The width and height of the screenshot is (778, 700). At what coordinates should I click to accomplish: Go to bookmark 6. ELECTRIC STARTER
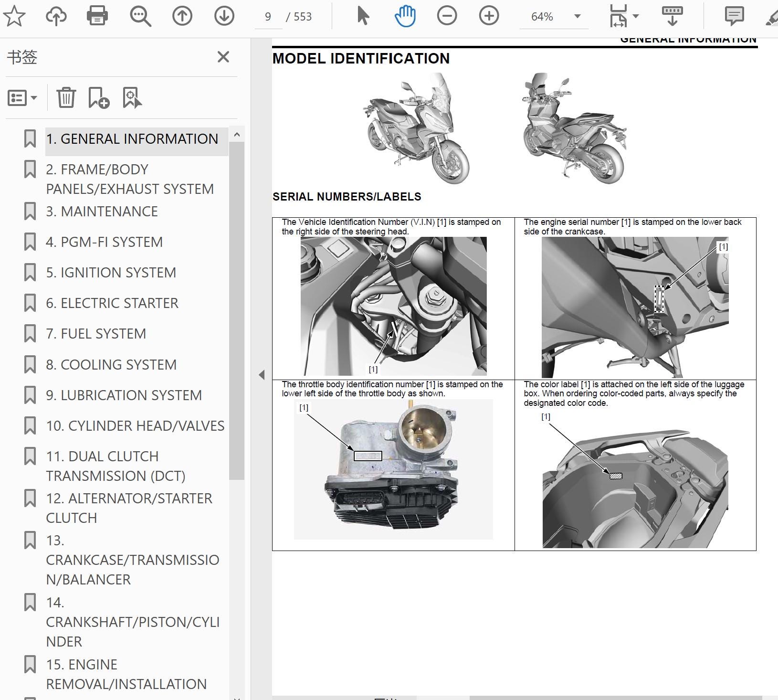click(x=112, y=303)
